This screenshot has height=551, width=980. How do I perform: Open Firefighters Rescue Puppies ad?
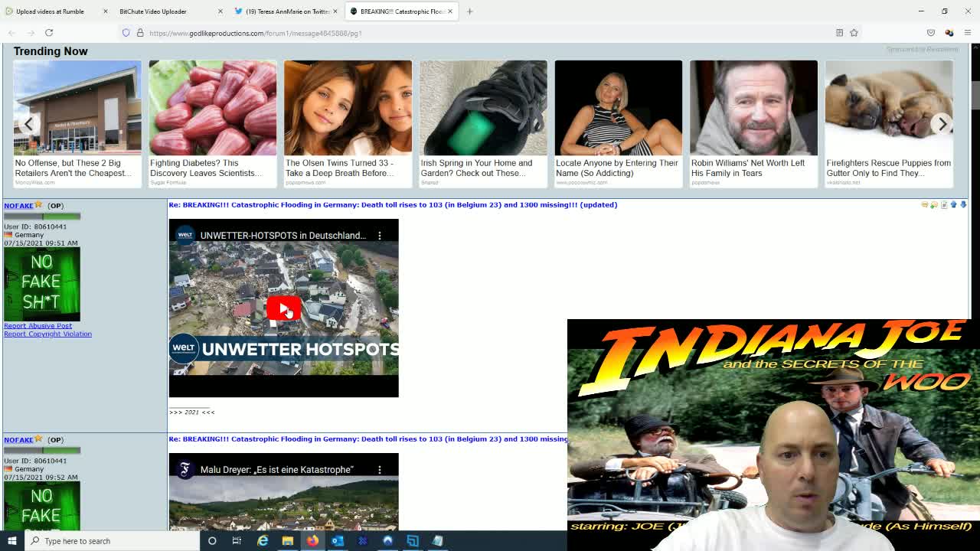coord(889,124)
